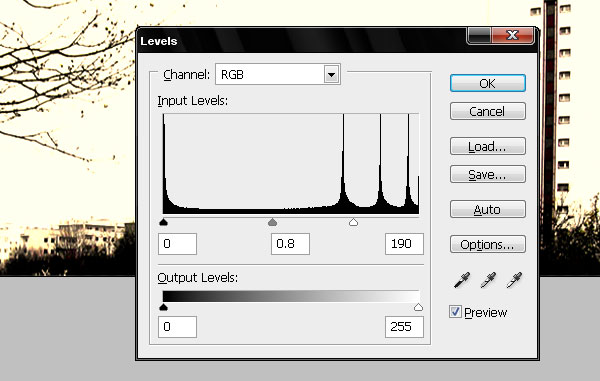Click the Save... button
600x381 pixels.
488,174
